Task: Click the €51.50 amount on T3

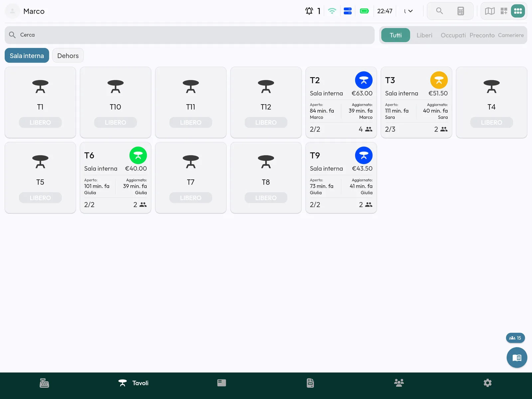Action: [x=438, y=94]
